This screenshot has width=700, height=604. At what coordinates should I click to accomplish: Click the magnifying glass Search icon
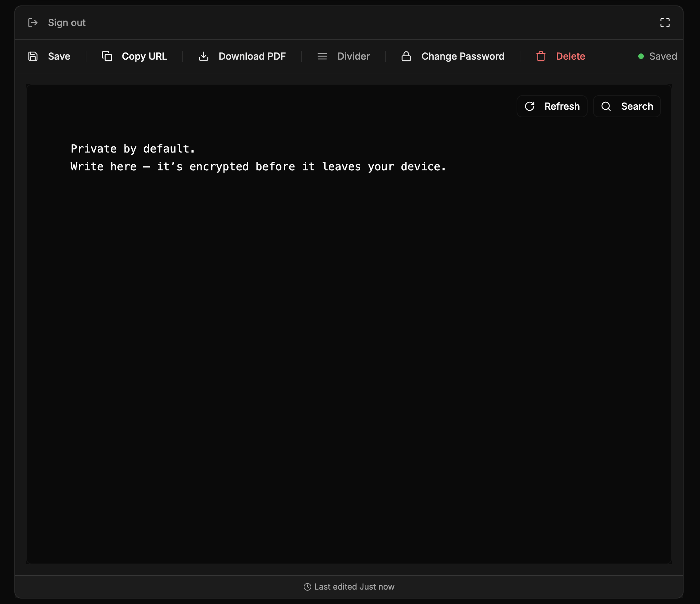pyautogui.click(x=606, y=106)
